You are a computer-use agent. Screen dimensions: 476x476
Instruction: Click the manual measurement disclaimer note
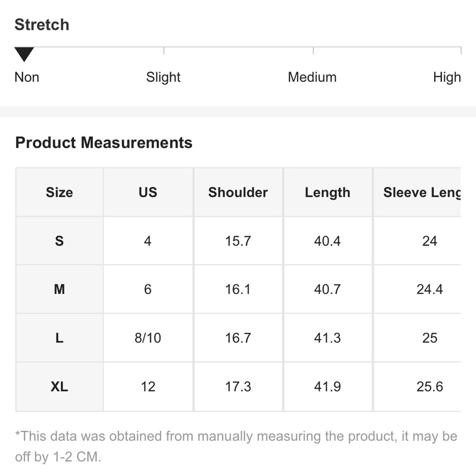pos(236,446)
